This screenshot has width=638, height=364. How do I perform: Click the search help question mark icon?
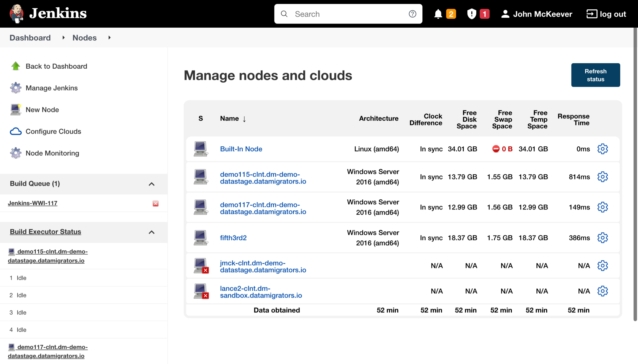click(412, 14)
